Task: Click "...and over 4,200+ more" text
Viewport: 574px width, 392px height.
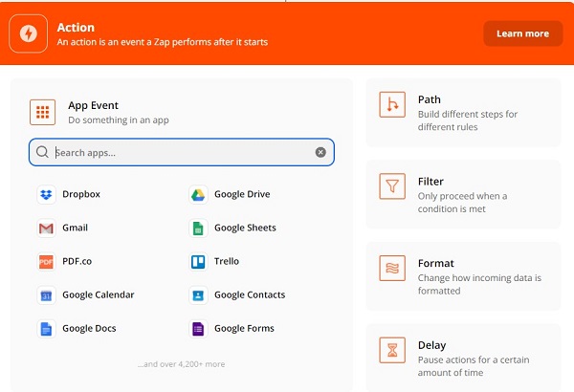Action: pos(181,364)
